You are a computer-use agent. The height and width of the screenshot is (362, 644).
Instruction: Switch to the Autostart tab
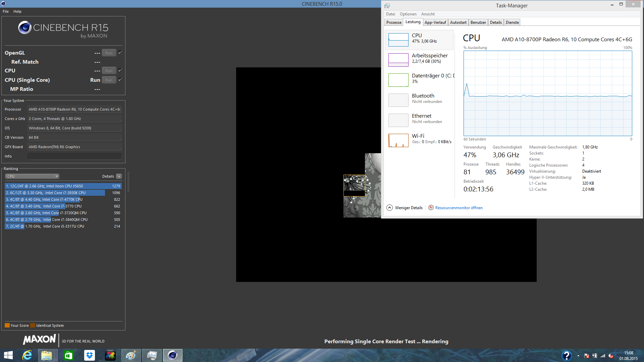click(458, 22)
